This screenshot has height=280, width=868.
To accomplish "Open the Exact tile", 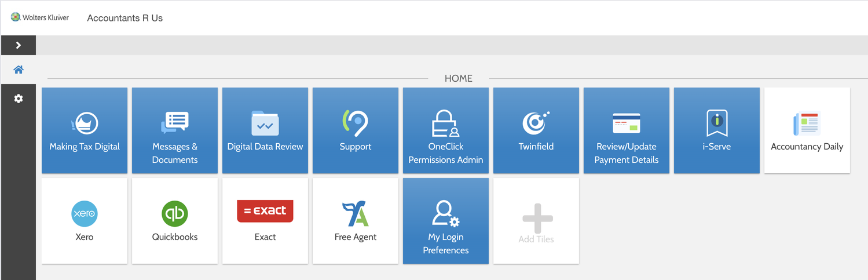I will coord(265,221).
